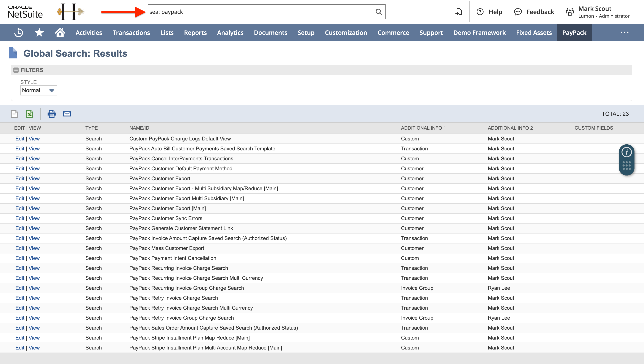Screen dimensions: 644x364
Task: Collapse the FILTERS section
Action: pyautogui.click(x=16, y=70)
